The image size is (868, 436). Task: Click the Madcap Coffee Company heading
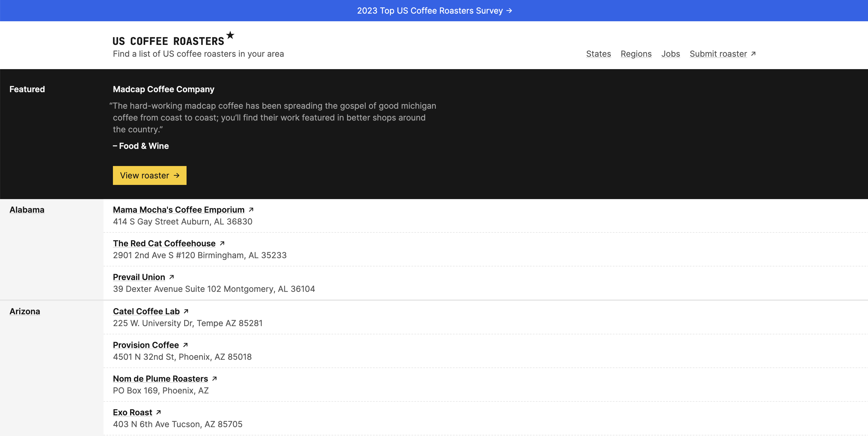coord(163,89)
